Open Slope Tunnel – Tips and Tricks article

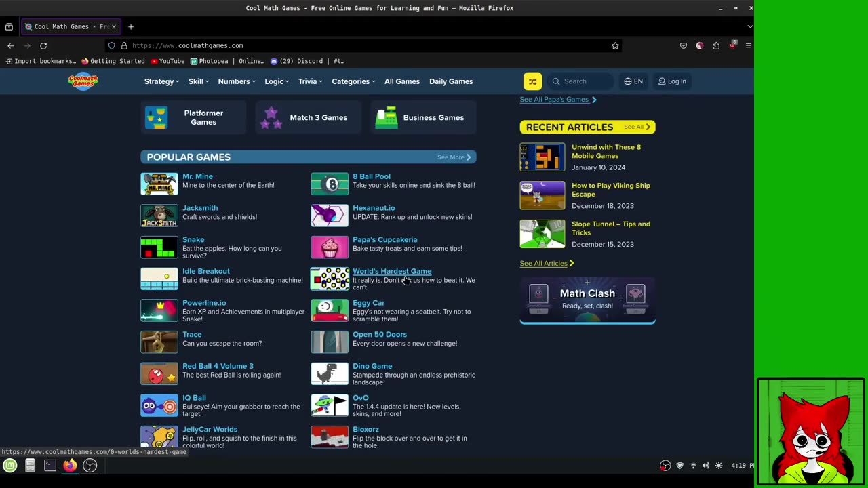pyautogui.click(x=611, y=228)
